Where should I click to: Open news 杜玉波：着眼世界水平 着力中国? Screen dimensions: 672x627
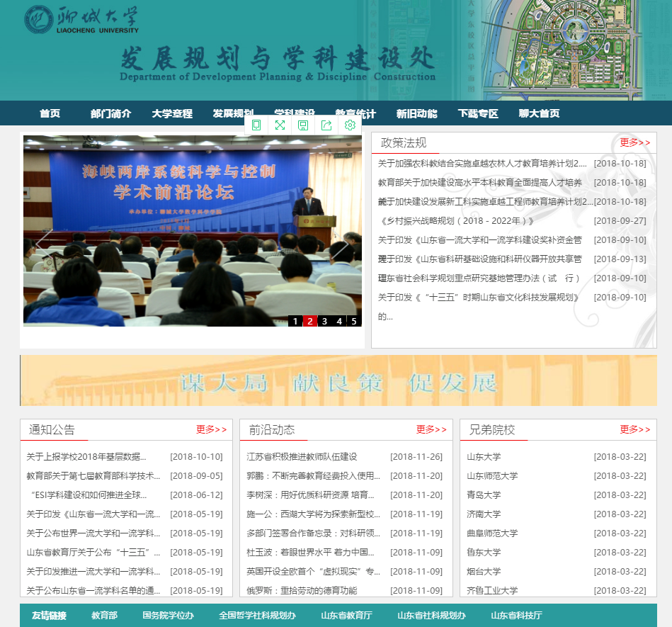pos(310,553)
